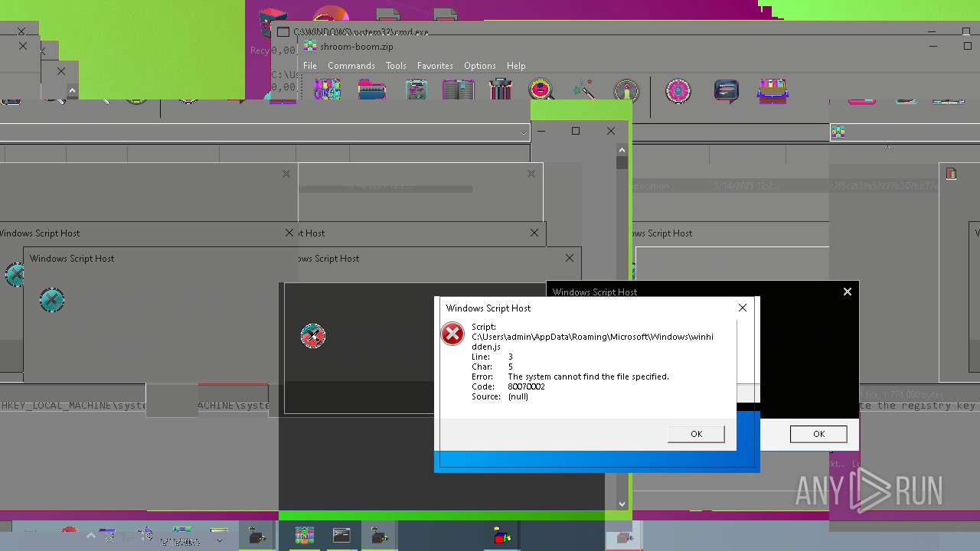
Task: Open the Options menu
Action: (480, 66)
